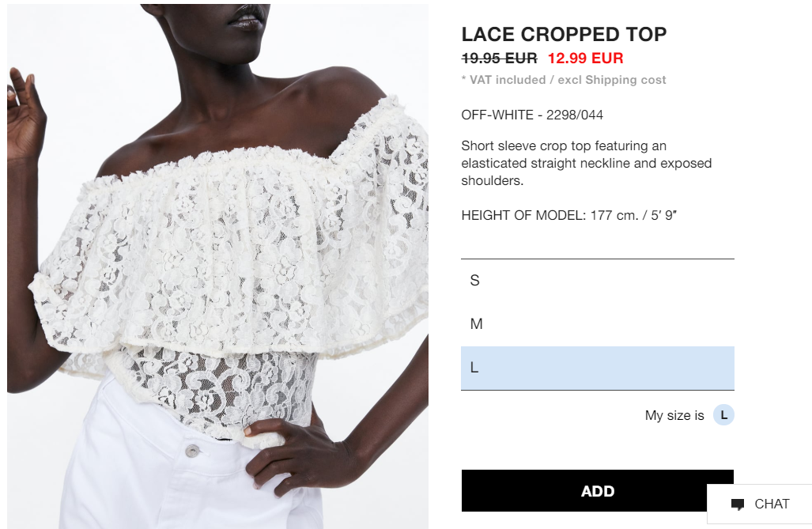
Task: Click the LACE CROPPED TOP title
Action: coord(564,34)
